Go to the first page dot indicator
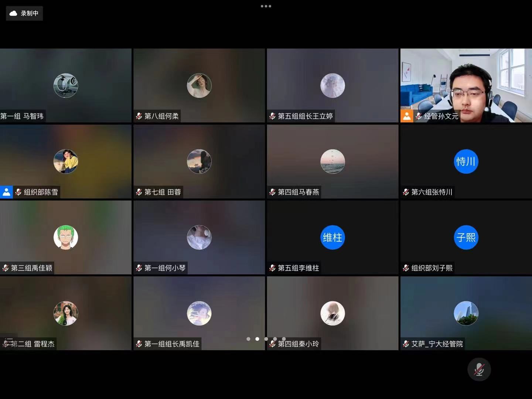The width and height of the screenshot is (532, 399). pyautogui.click(x=248, y=339)
